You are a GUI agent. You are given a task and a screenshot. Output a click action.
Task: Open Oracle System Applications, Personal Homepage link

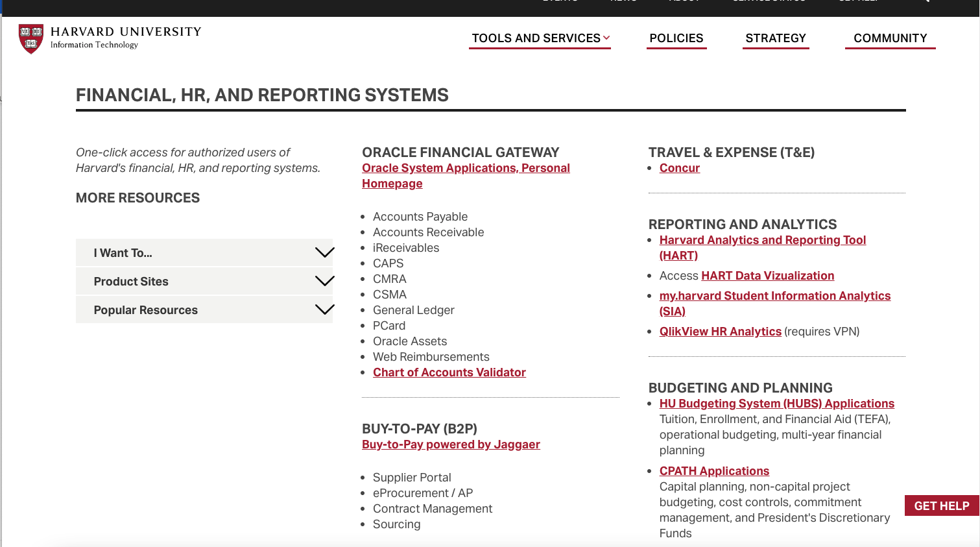tap(466, 176)
